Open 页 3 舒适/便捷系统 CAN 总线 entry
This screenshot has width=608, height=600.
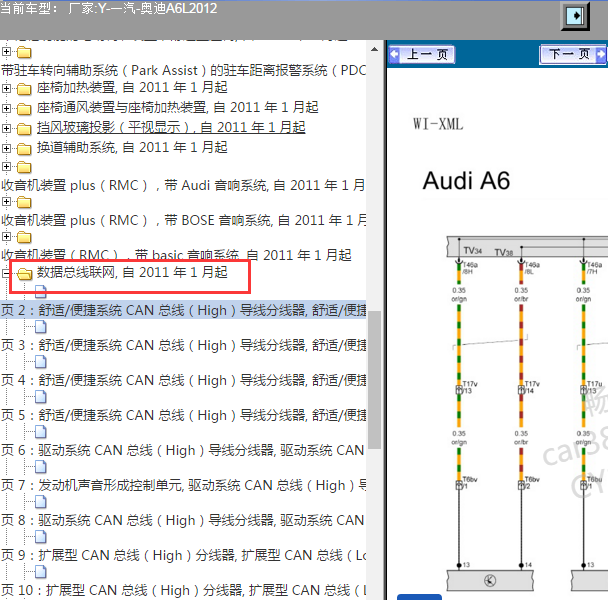183,345
